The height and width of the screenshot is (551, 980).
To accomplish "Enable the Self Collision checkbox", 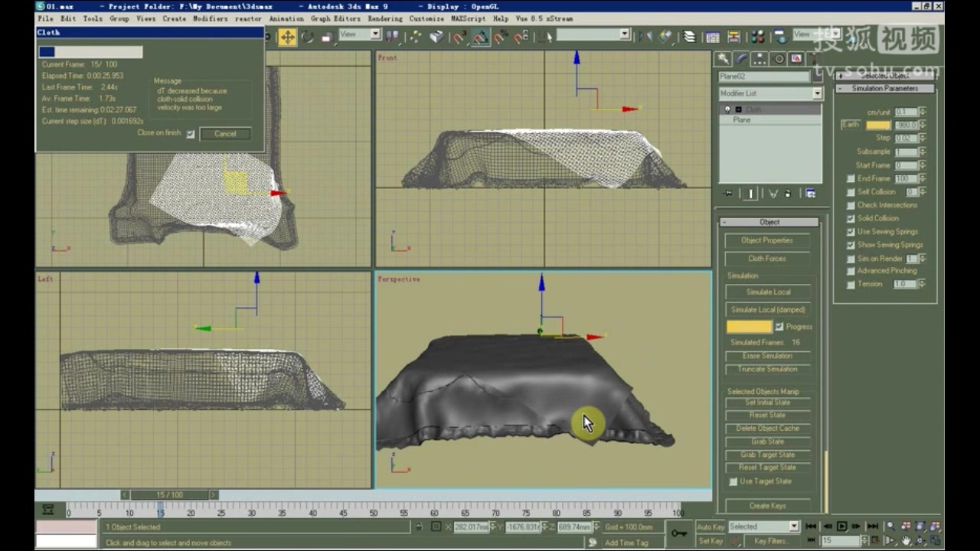I will [850, 191].
